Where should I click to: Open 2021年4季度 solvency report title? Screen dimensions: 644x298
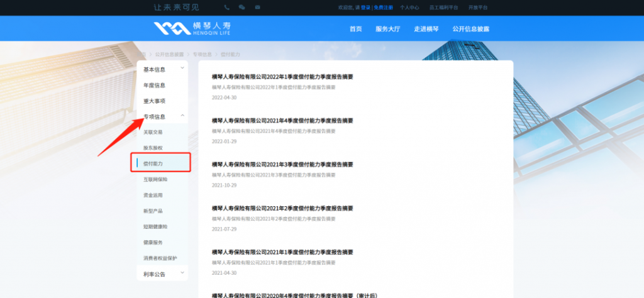click(282, 120)
